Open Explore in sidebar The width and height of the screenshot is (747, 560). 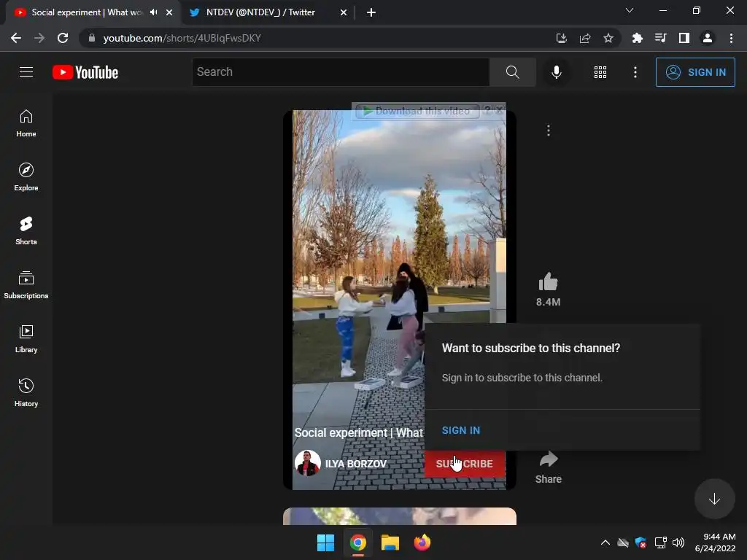tap(26, 177)
